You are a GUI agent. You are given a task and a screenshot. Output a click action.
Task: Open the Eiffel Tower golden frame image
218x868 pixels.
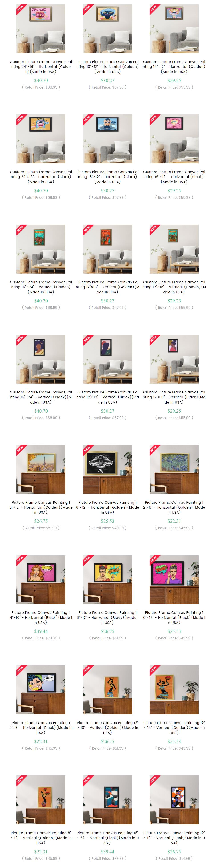pos(41,469)
